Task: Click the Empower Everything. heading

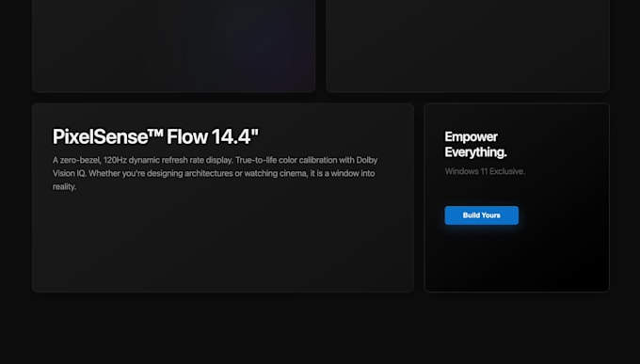Action: [x=475, y=144]
